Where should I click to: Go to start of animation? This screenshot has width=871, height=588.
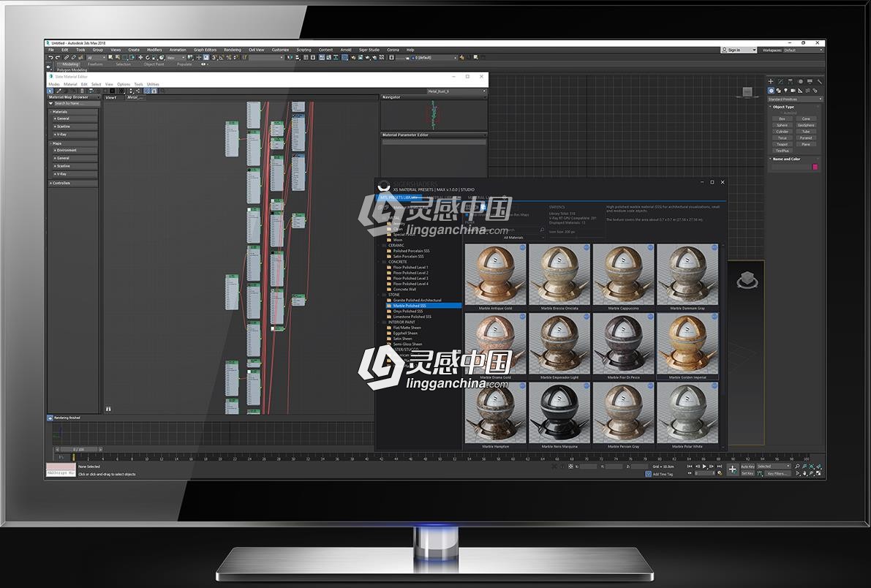click(690, 467)
